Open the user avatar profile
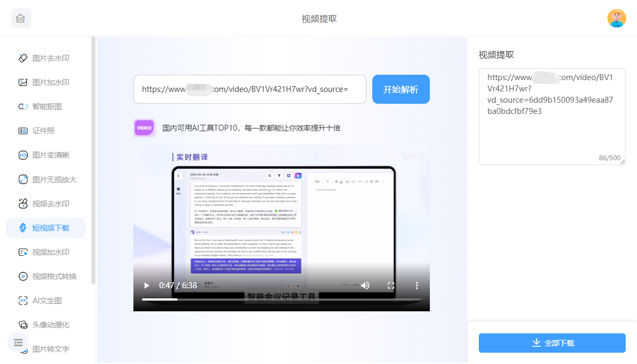Viewport: 637px width, 364px height. pos(616,18)
